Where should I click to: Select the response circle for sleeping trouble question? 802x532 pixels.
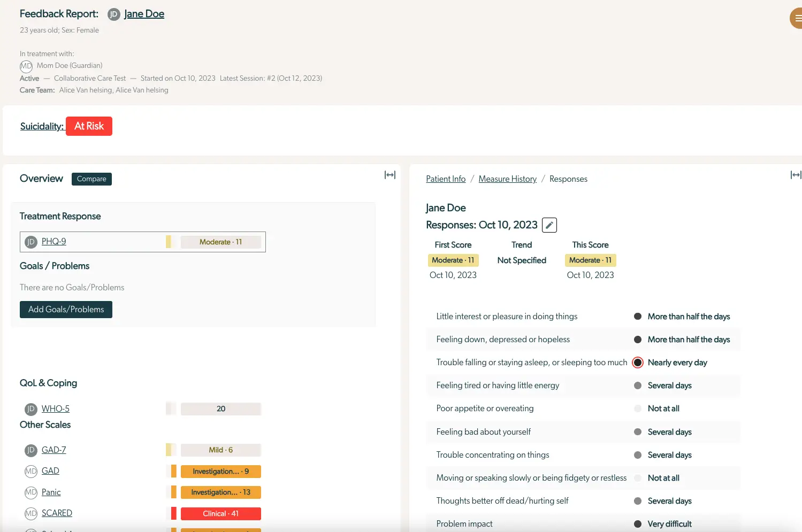637,362
